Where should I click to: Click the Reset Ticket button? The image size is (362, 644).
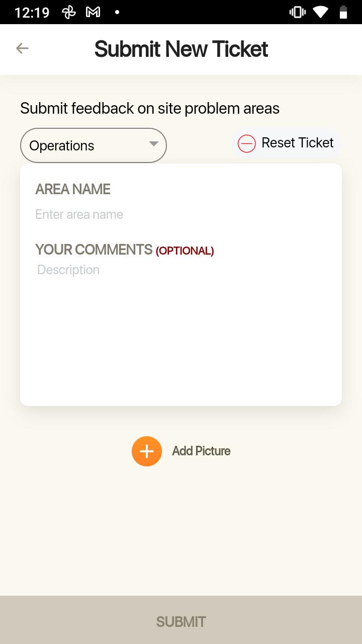[x=287, y=143]
